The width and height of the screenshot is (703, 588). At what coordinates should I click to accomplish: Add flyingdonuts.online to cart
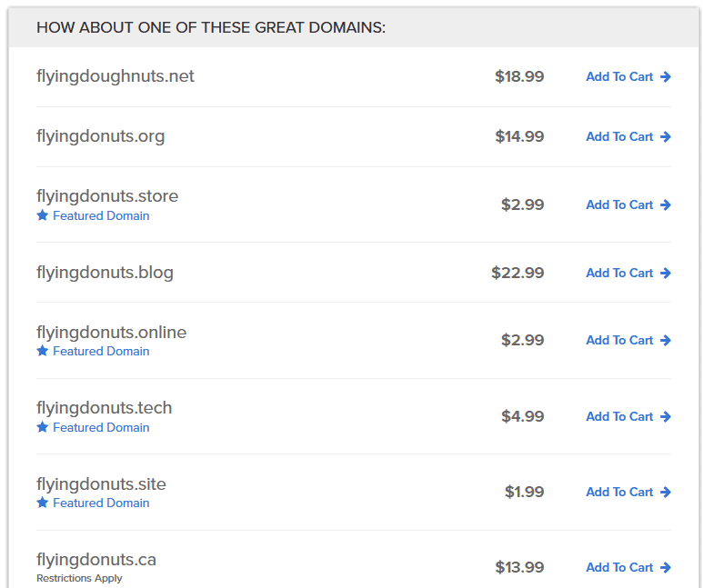coord(628,340)
